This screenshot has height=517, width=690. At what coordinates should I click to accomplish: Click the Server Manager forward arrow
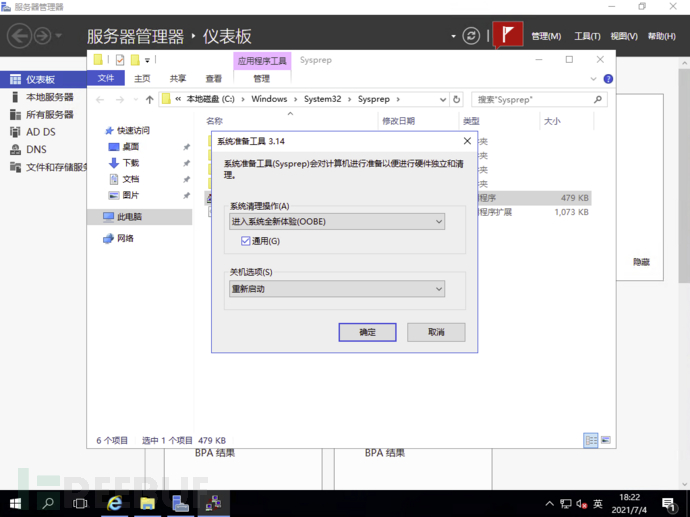pos(43,36)
